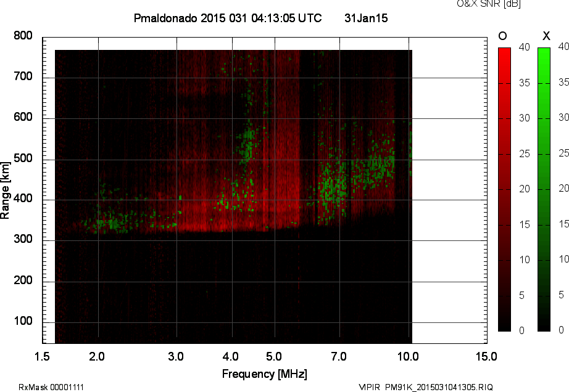
Task: Click the 400 tick on the Range axis
Action: 23,198
